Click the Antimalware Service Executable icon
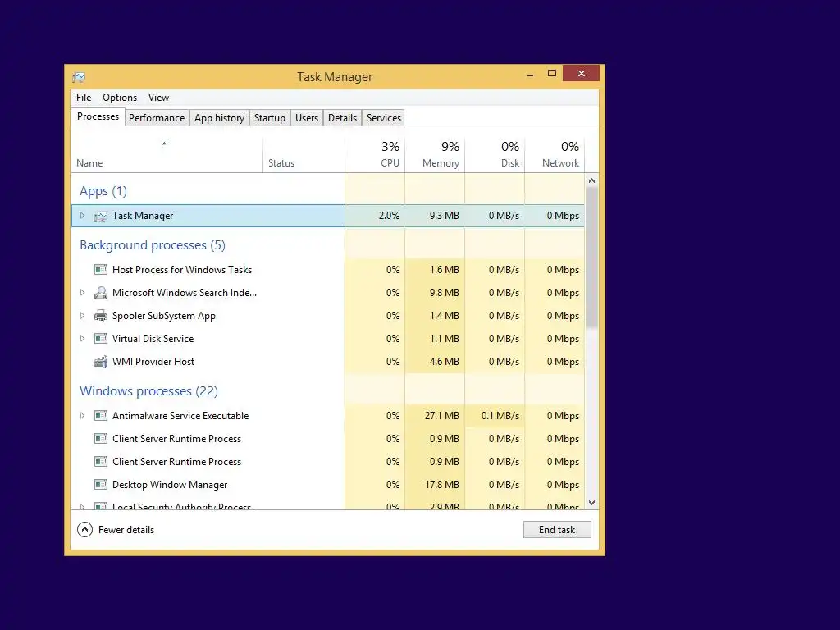This screenshot has width=840, height=630. point(101,415)
